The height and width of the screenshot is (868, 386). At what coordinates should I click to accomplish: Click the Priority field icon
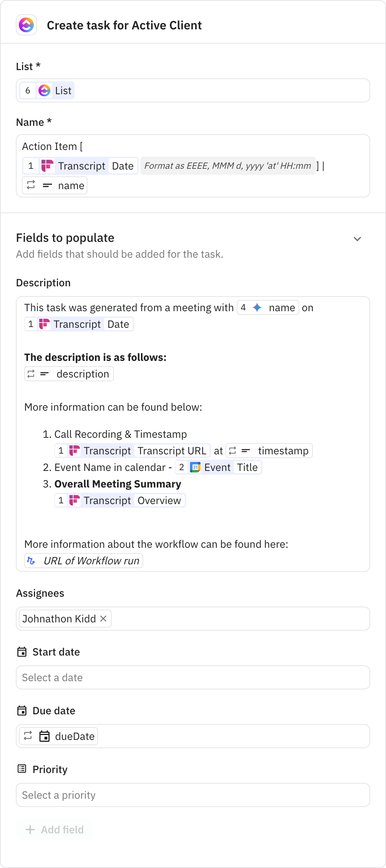pos(22,769)
